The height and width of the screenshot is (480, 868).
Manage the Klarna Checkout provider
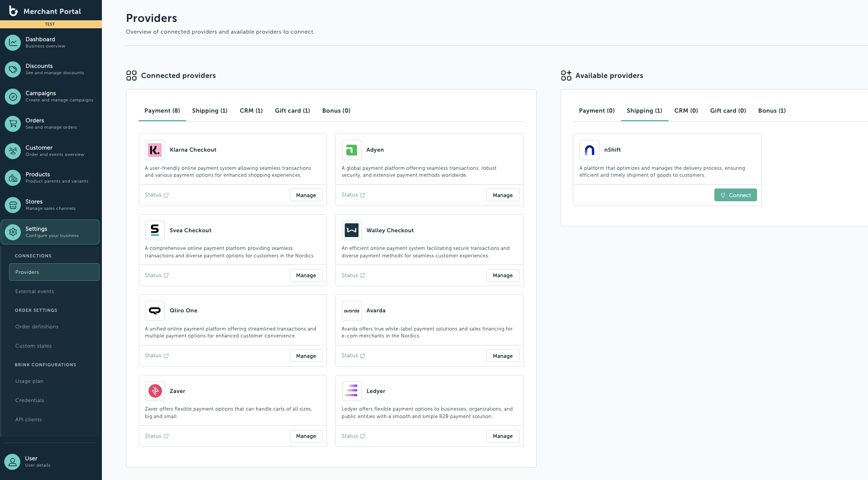tap(306, 195)
